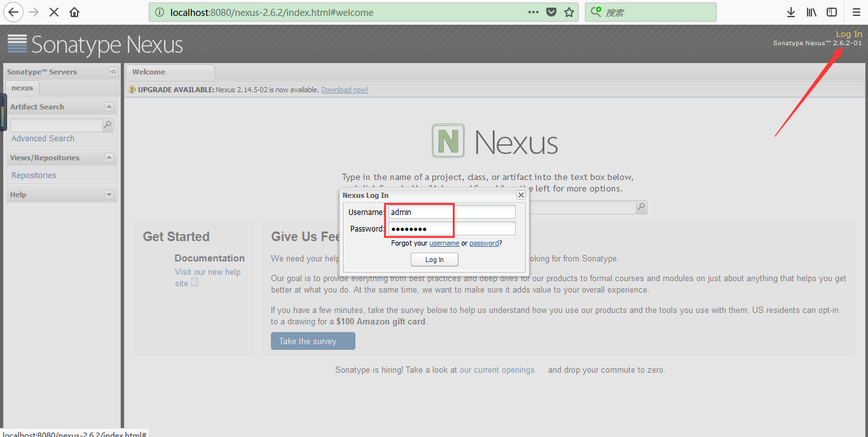Open the downloads arrow icon

(791, 12)
